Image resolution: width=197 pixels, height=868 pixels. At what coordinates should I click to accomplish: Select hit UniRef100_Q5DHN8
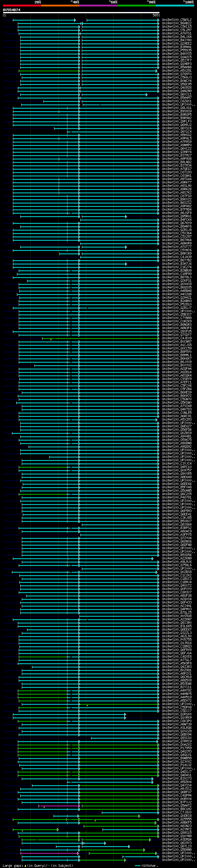[x=177, y=850]
